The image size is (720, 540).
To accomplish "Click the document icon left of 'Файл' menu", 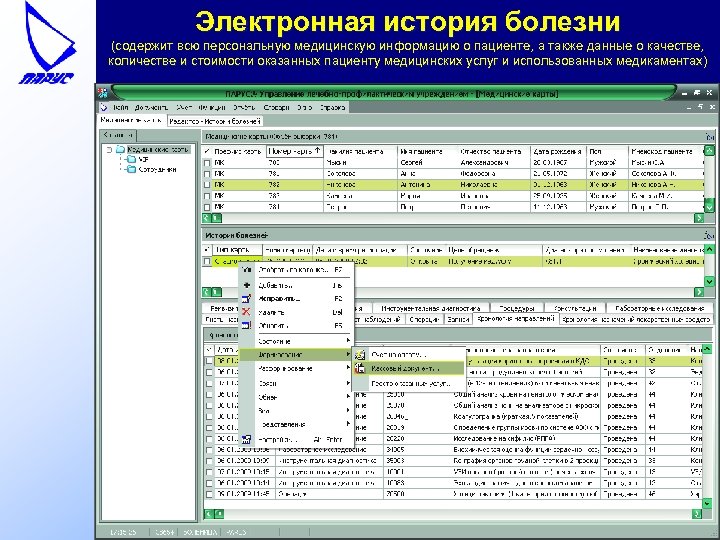I will [x=104, y=107].
